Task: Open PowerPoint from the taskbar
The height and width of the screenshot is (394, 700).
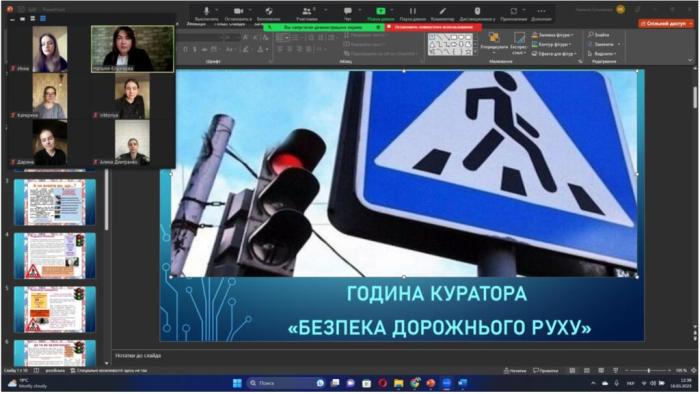Action: [431, 383]
